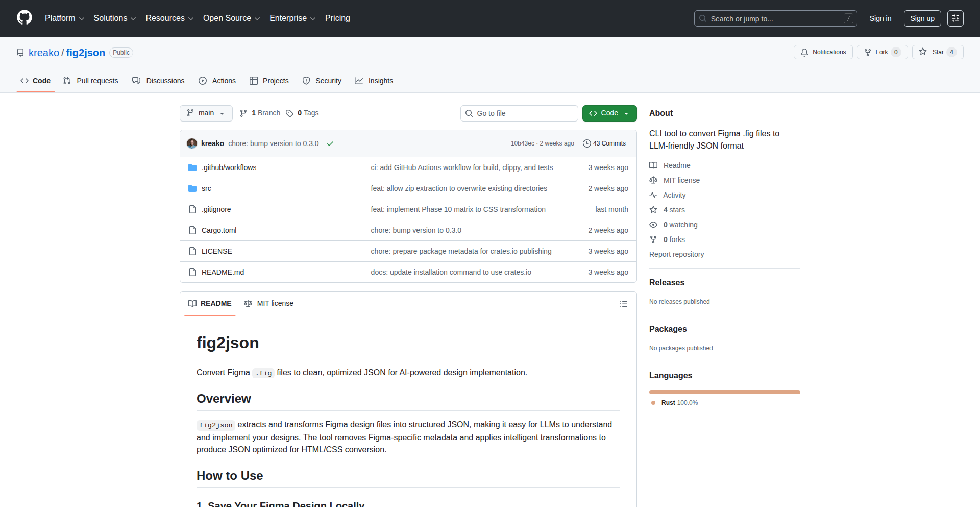This screenshot has width=980, height=507.
Task: Click the Rust language progress bar
Action: point(725,392)
